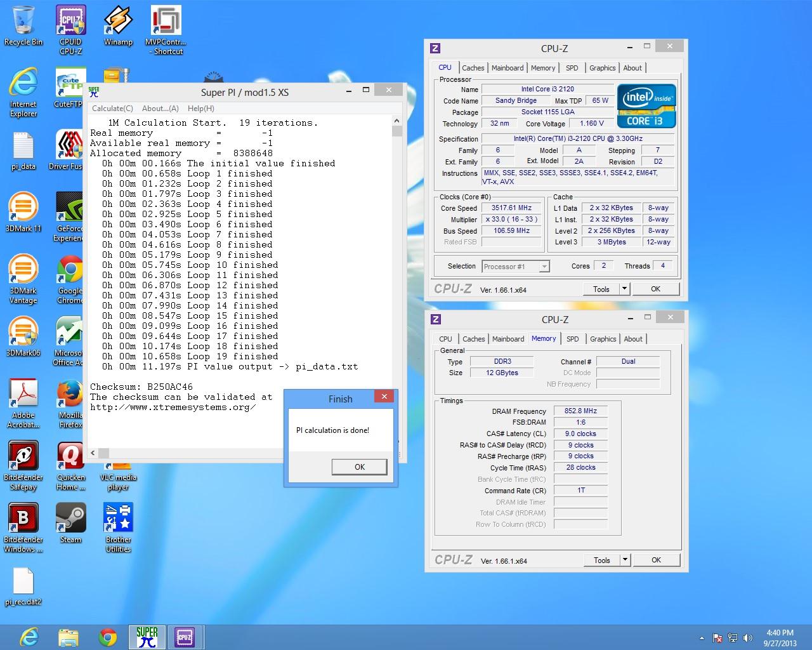Open the Bitdefender Windows desktop shortcut
The width and height of the screenshot is (812, 650).
tap(23, 528)
